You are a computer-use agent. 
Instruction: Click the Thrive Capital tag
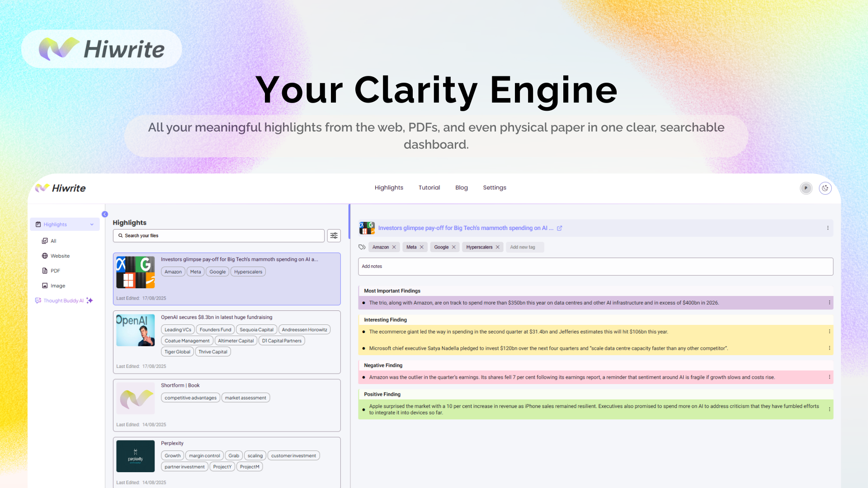tap(213, 352)
